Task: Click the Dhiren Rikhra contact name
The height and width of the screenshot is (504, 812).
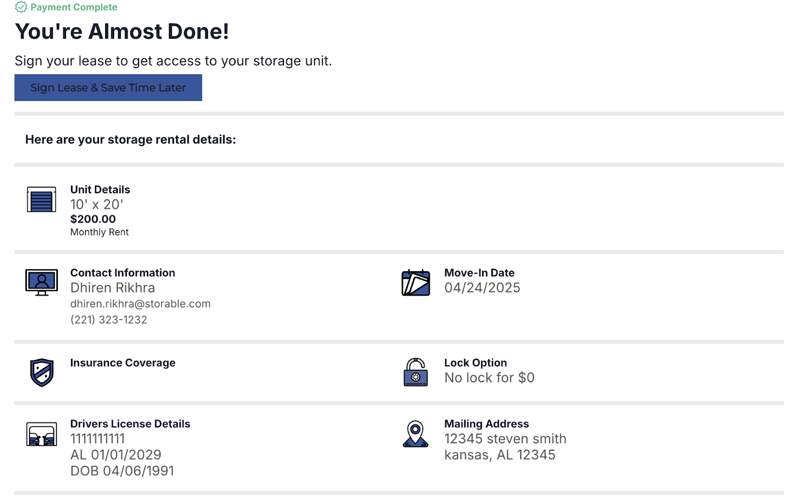Action: click(x=113, y=288)
